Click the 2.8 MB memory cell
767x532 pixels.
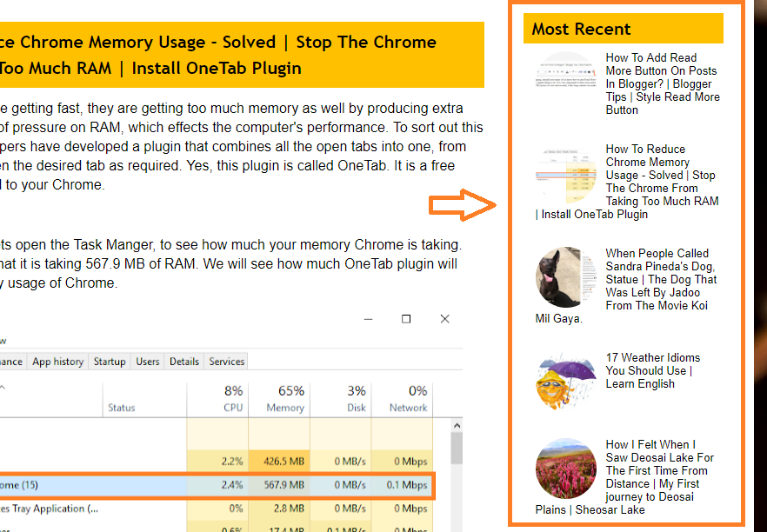pos(279,509)
